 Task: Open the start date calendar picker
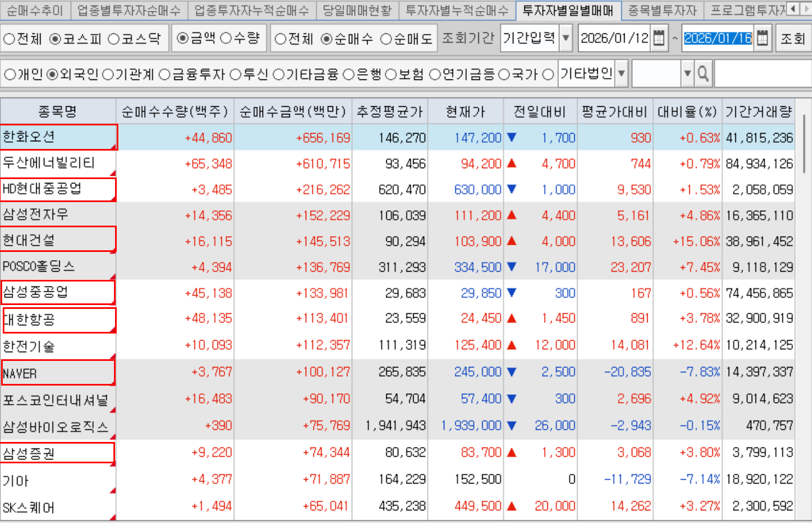tap(659, 38)
